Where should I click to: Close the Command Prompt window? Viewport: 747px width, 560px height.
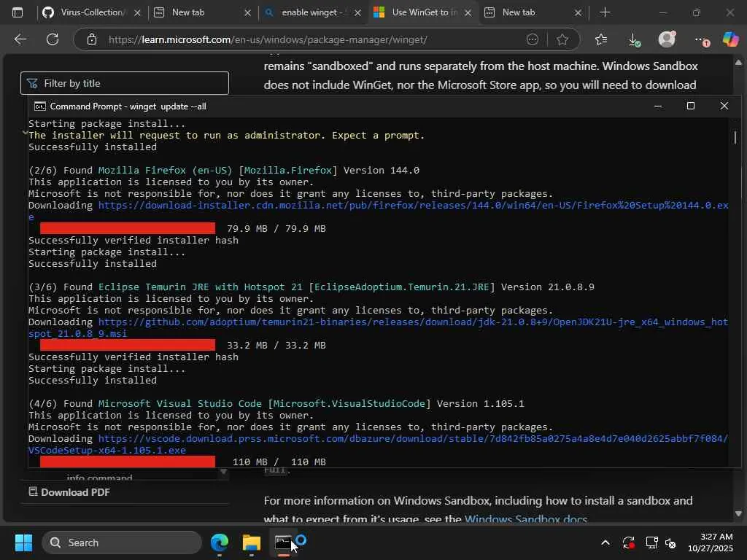coord(724,106)
